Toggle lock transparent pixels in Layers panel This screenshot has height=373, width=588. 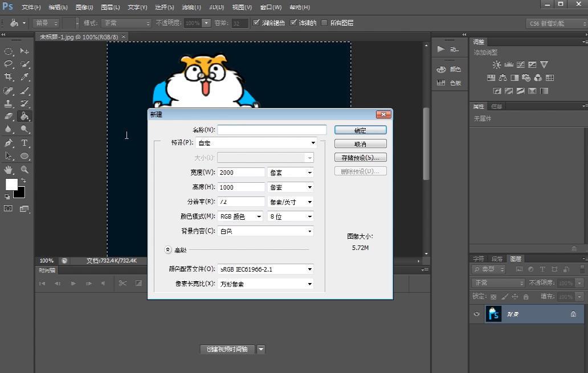click(x=493, y=297)
